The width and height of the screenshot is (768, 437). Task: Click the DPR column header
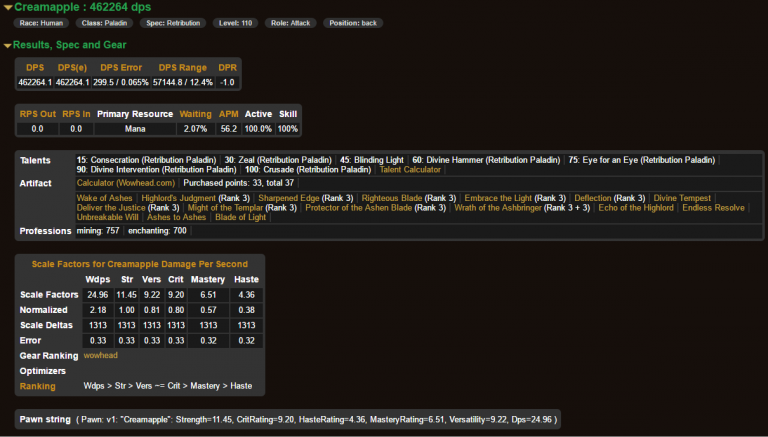(227, 67)
